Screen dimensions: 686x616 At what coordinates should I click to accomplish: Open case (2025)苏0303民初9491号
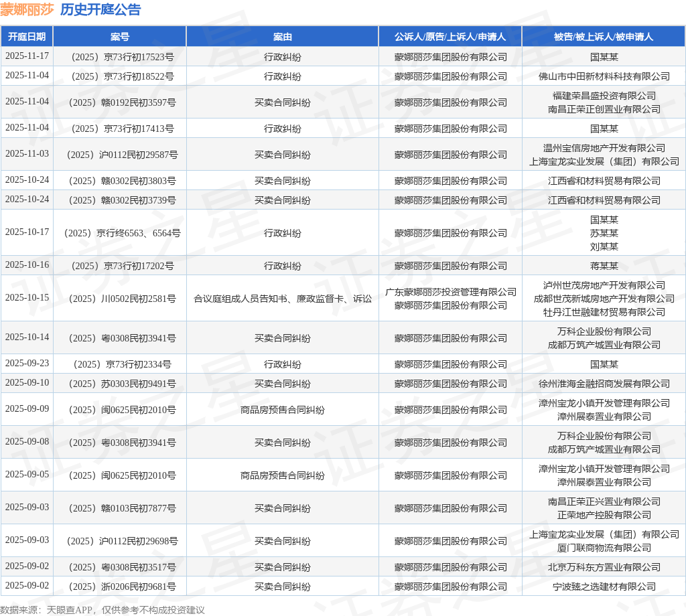(123, 384)
